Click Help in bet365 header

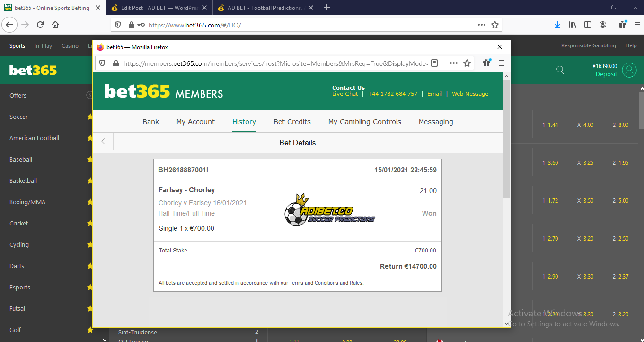click(x=631, y=46)
